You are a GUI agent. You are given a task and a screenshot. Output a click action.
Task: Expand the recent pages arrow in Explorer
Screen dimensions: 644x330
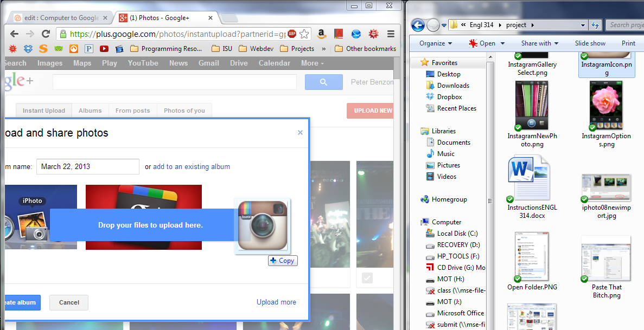444,25
